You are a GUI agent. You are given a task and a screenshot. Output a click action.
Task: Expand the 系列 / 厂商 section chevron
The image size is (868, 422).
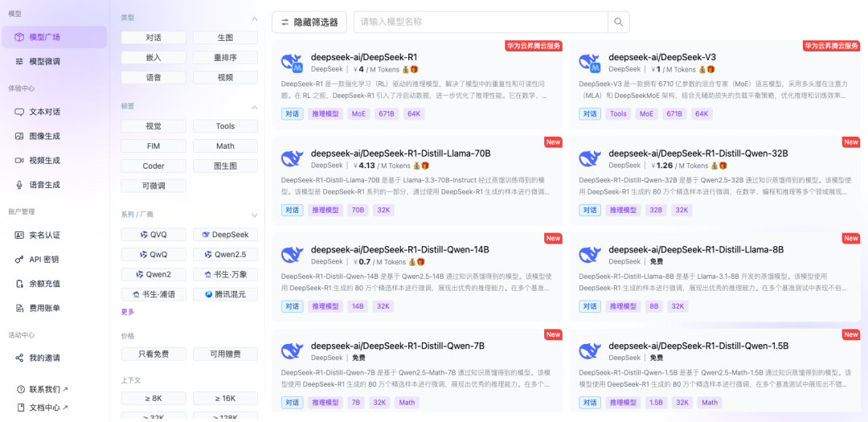click(x=255, y=215)
